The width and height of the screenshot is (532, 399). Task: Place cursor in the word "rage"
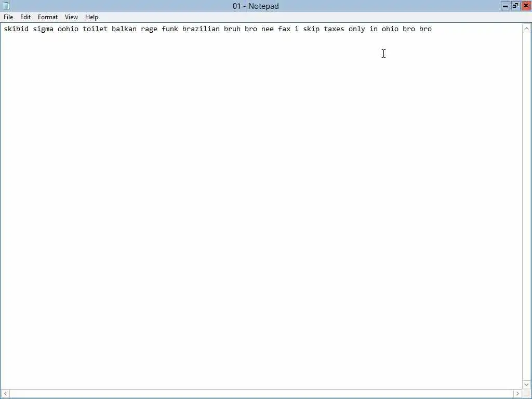pyautogui.click(x=149, y=30)
